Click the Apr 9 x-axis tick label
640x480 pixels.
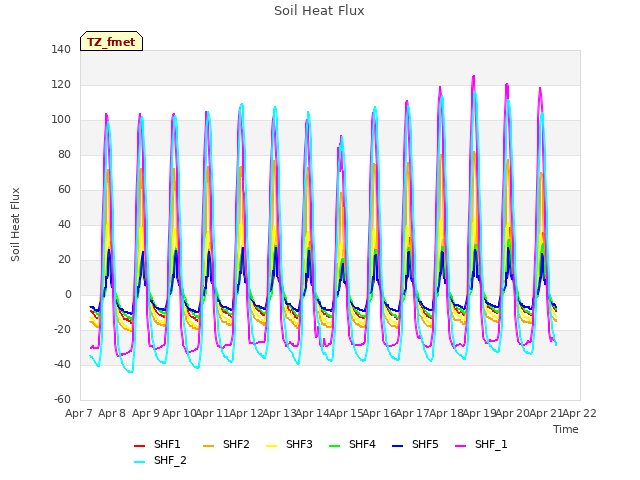pyautogui.click(x=146, y=413)
